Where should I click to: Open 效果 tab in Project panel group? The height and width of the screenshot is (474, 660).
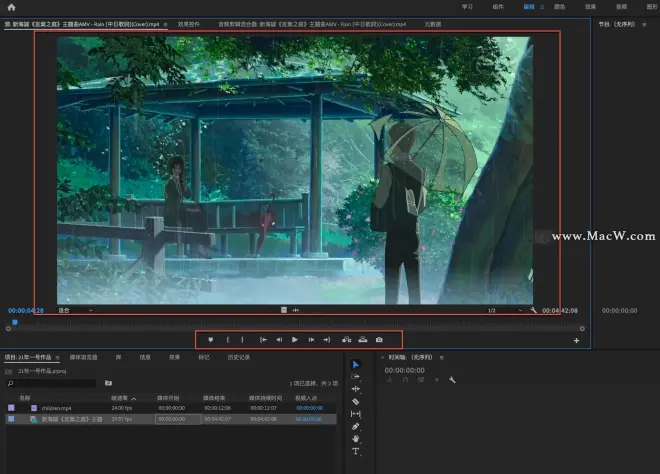tap(174, 357)
